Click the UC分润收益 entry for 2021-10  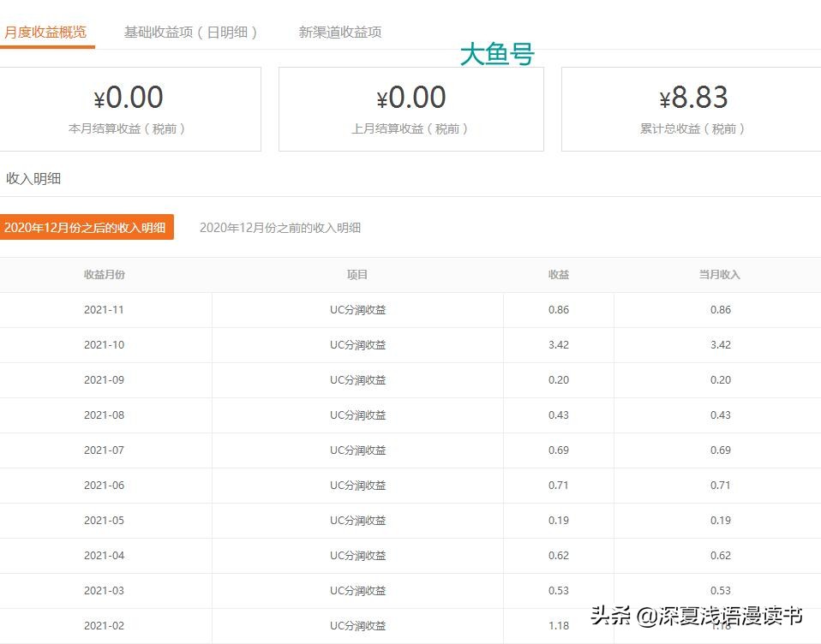click(357, 345)
